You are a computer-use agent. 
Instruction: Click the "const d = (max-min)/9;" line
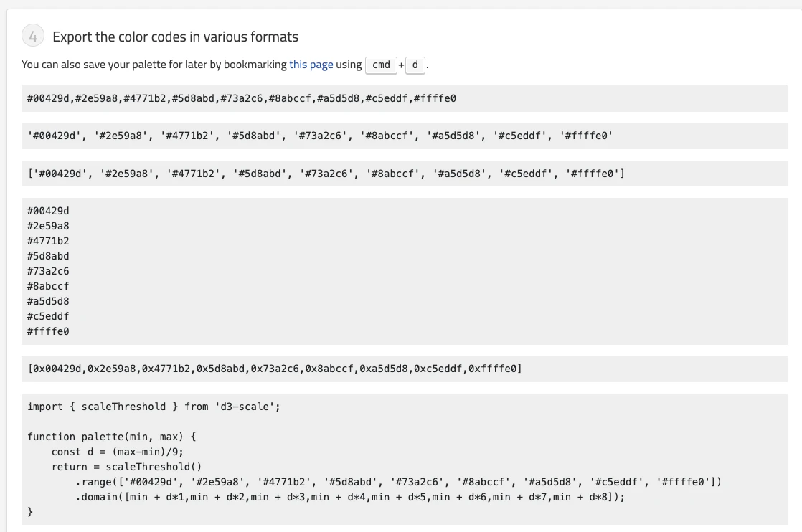pos(117,452)
